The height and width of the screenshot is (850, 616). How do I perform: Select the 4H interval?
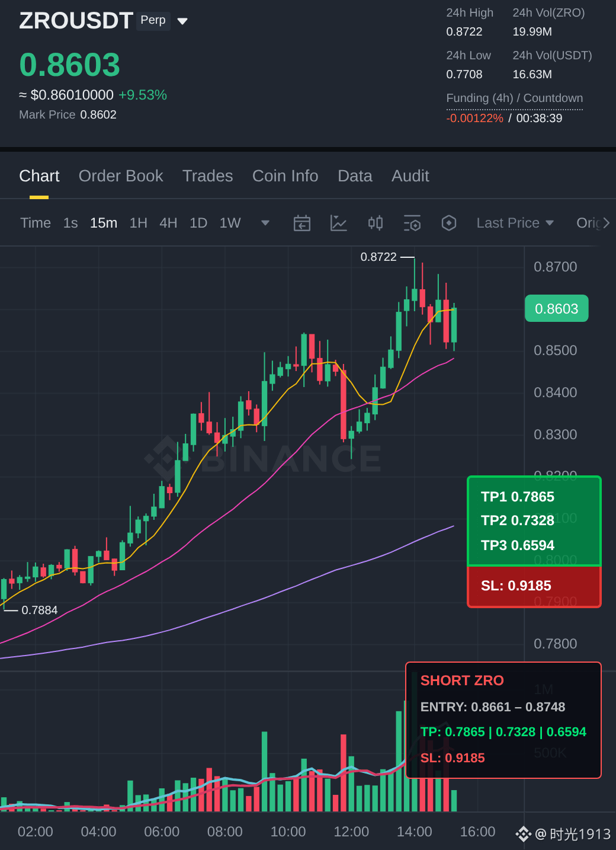(168, 223)
